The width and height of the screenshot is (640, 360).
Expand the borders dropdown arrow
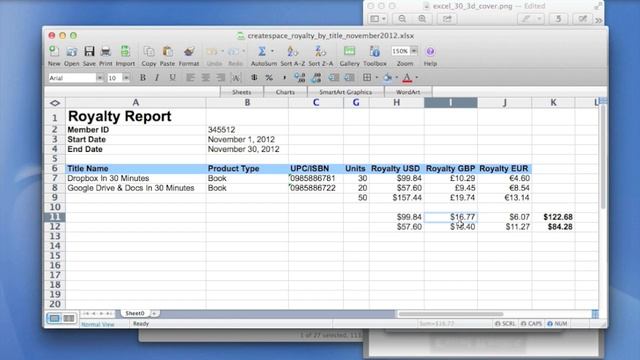tap(376, 78)
